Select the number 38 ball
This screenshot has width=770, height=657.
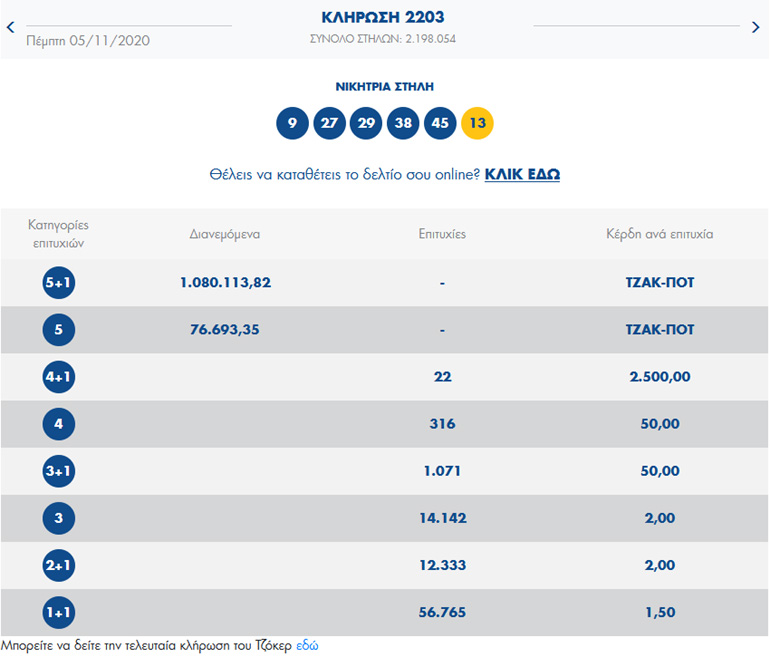[403, 123]
